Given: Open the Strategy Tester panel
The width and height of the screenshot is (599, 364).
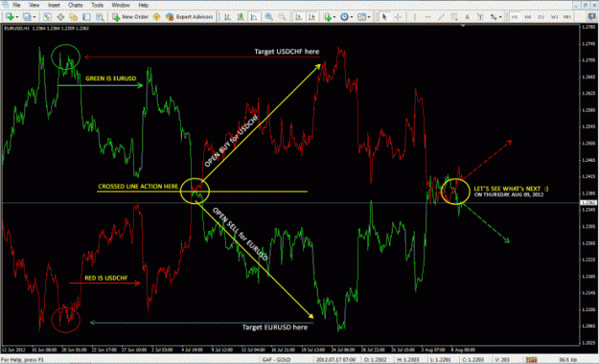Looking at the screenshot, I should click(100, 17).
